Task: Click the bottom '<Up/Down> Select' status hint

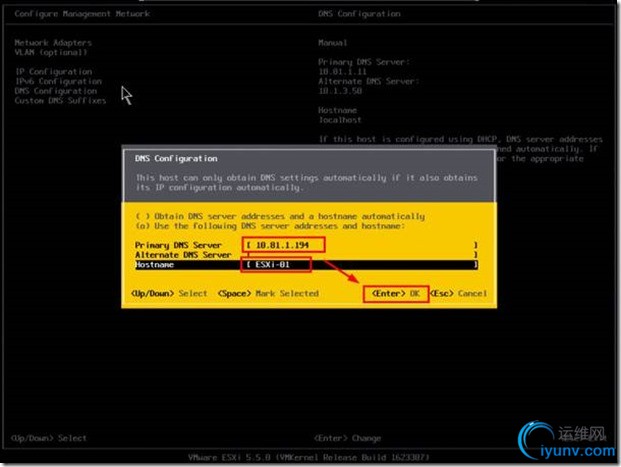Action: (x=49, y=438)
